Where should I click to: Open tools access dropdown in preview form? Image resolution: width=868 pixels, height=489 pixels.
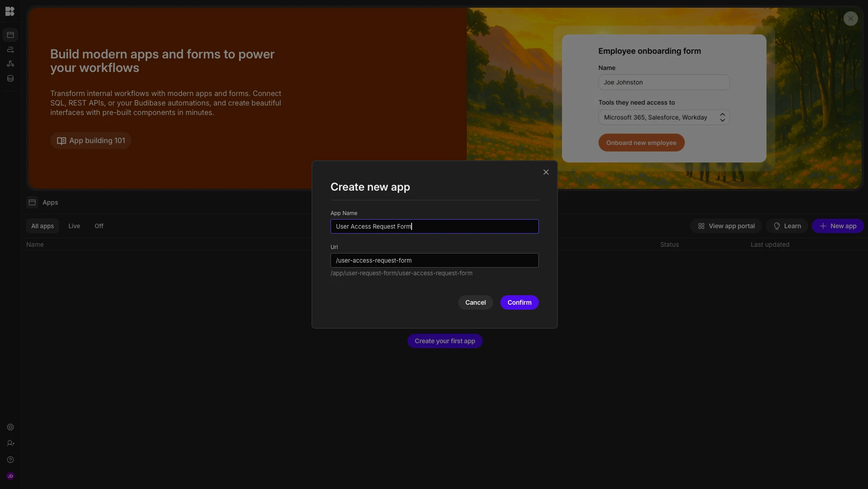click(x=664, y=117)
